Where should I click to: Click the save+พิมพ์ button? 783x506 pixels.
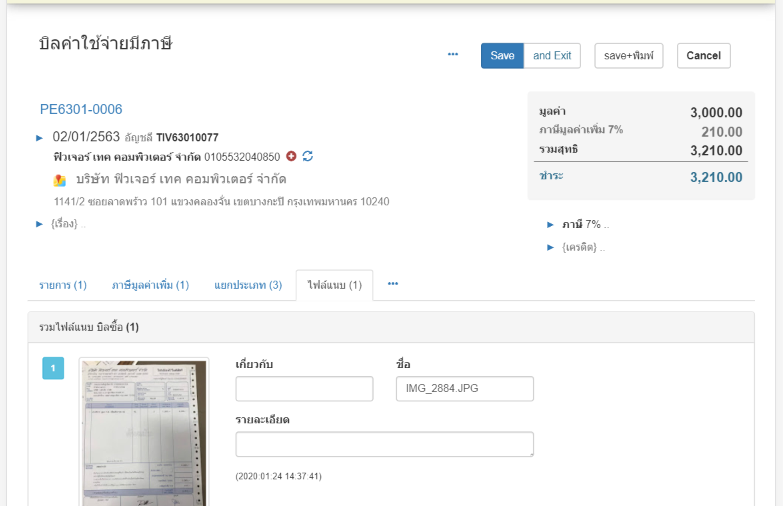point(629,56)
